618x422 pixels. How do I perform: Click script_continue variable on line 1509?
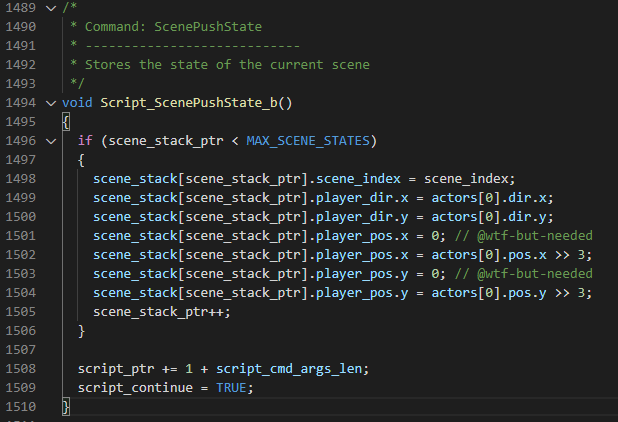135,388
